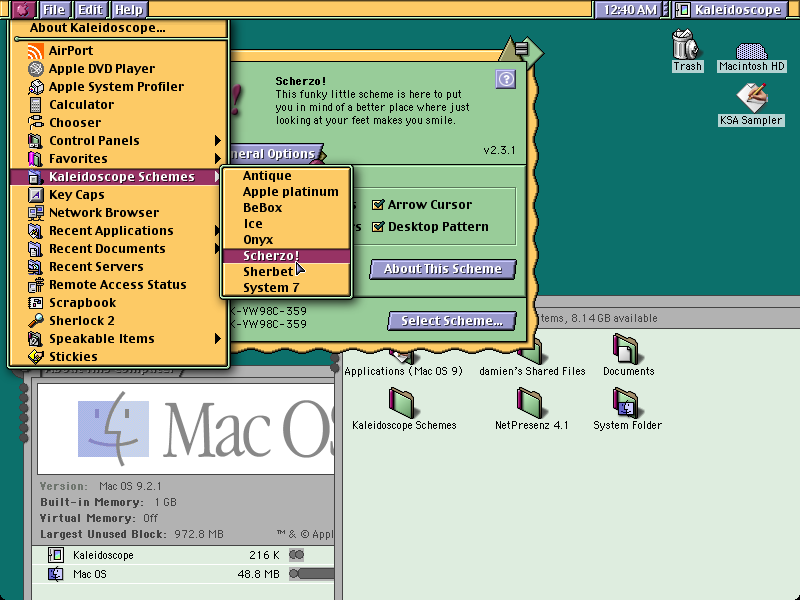Pick the Scherzo! scheme

pos(287,256)
